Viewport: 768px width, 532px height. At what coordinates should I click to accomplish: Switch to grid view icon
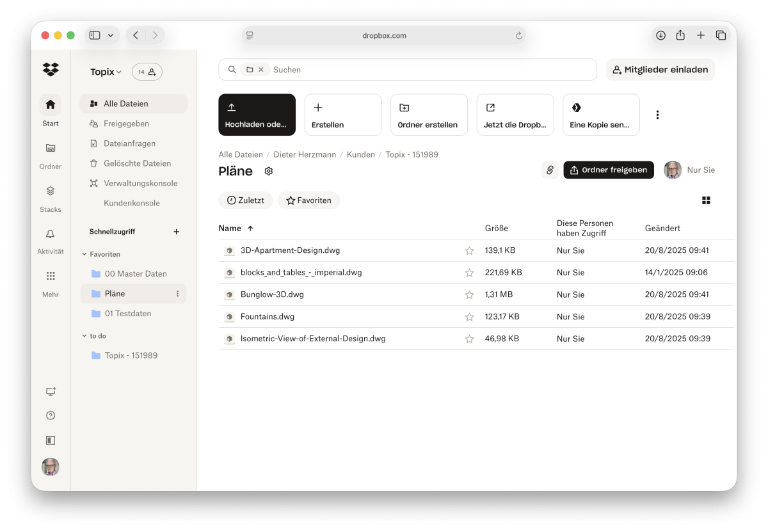pos(706,200)
